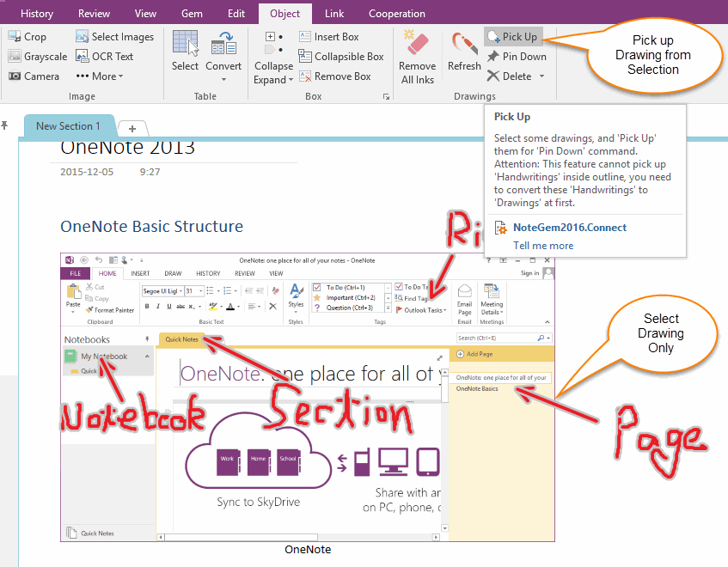Open the Delete dropdown arrow

pyautogui.click(x=541, y=76)
